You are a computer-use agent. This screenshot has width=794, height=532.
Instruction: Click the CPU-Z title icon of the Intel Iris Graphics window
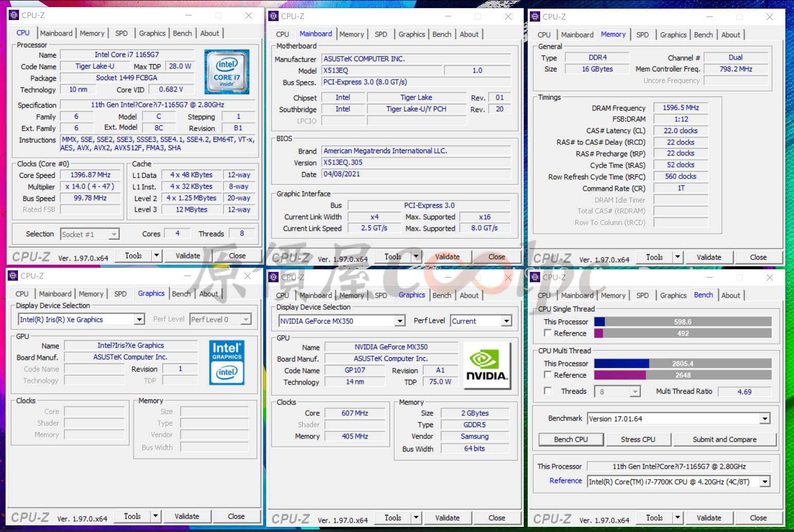click(x=13, y=276)
